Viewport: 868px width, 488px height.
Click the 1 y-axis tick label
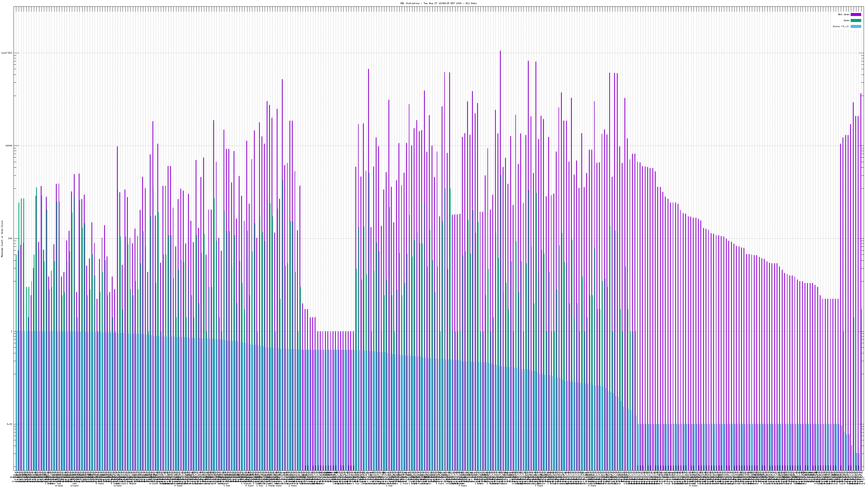tap(11, 331)
